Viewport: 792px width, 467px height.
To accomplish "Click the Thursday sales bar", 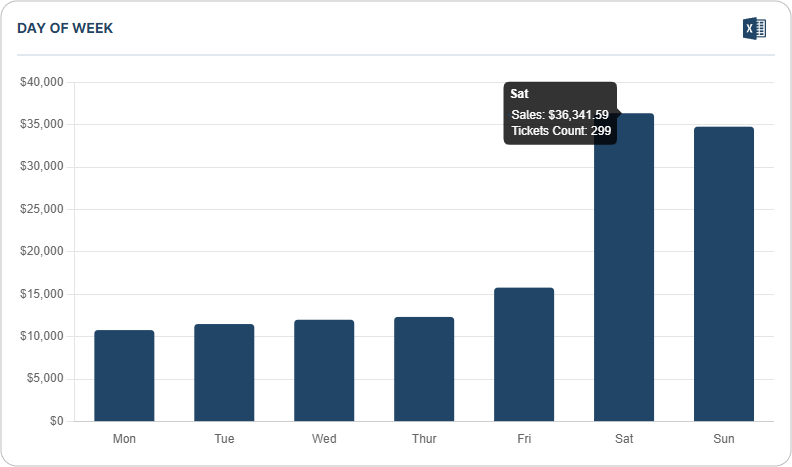I will coord(424,369).
